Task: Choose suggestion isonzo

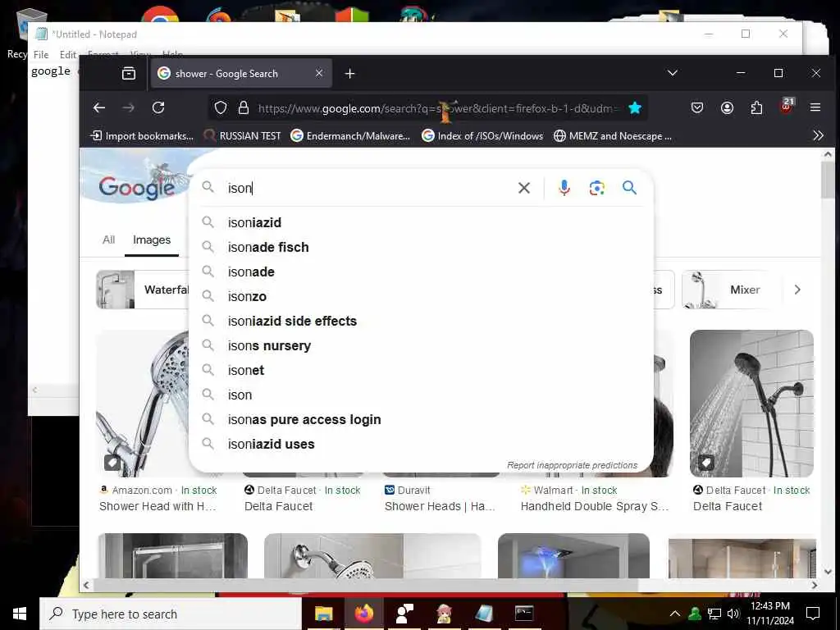Action: (x=421, y=296)
